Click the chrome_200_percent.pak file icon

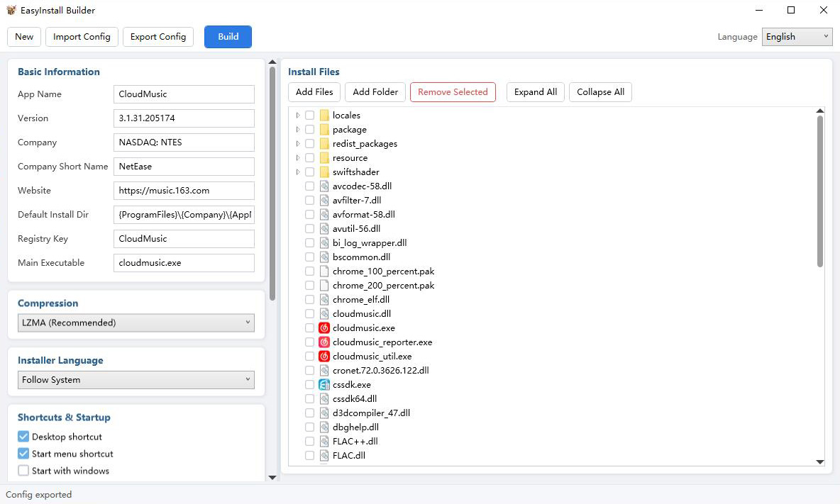click(324, 285)
